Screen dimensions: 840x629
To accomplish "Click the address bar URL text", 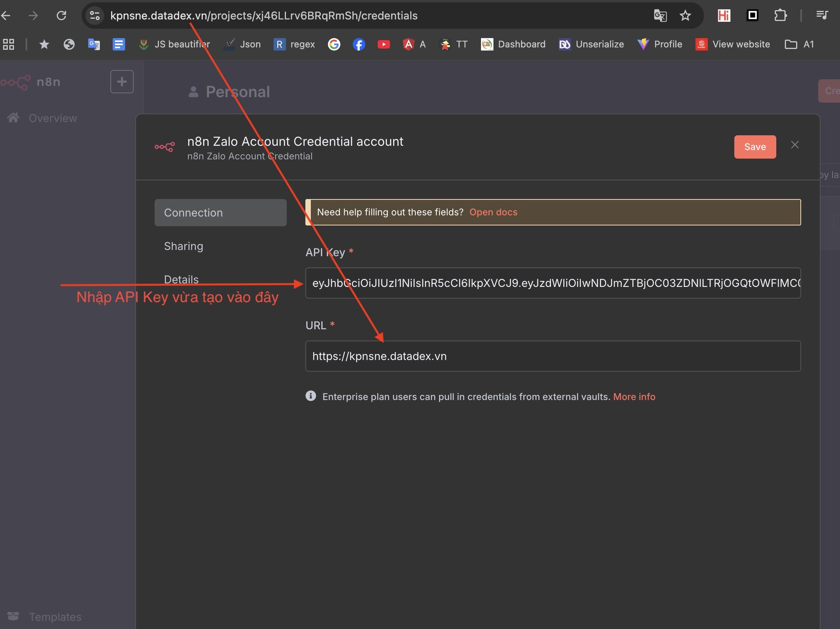I will click(264, 16).
